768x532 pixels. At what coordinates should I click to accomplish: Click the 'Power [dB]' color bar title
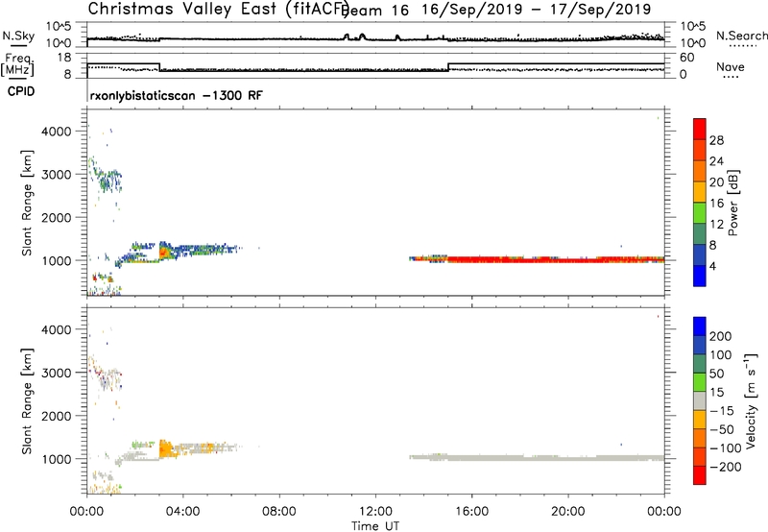(732, 203)
